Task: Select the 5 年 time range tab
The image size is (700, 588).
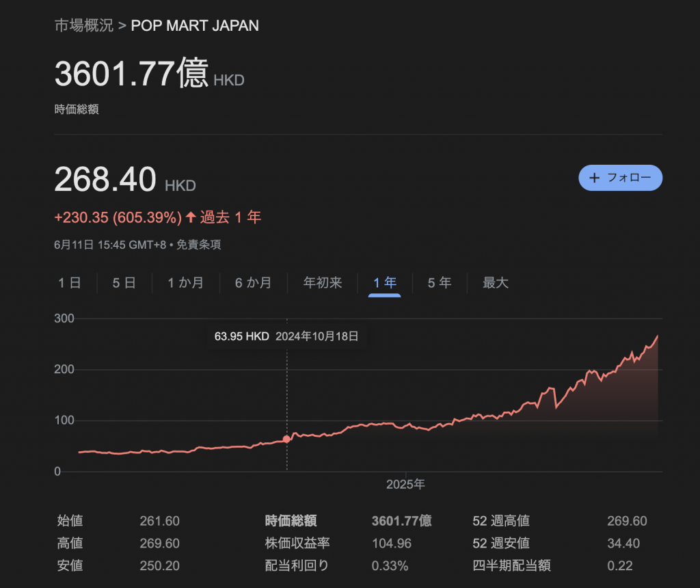Action: point(440,282)
